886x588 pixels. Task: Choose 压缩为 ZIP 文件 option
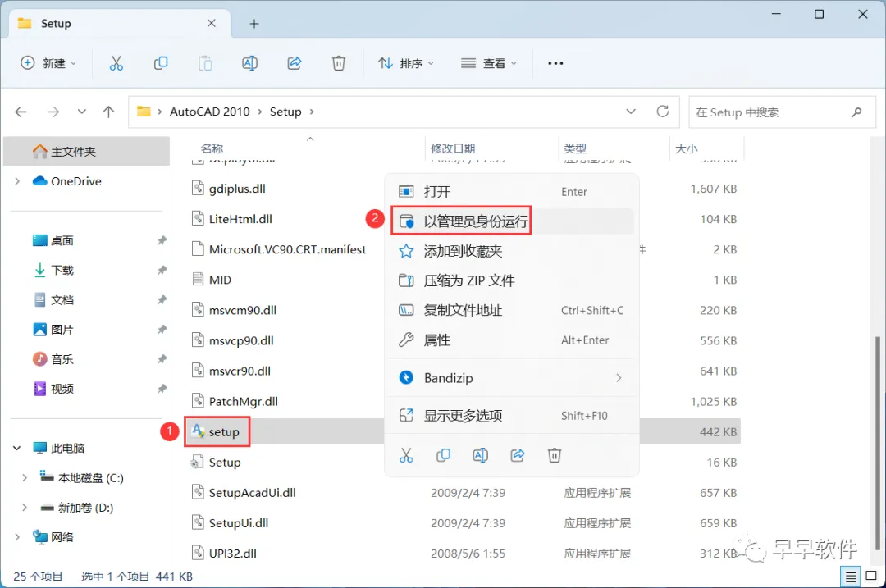(512, 280)
